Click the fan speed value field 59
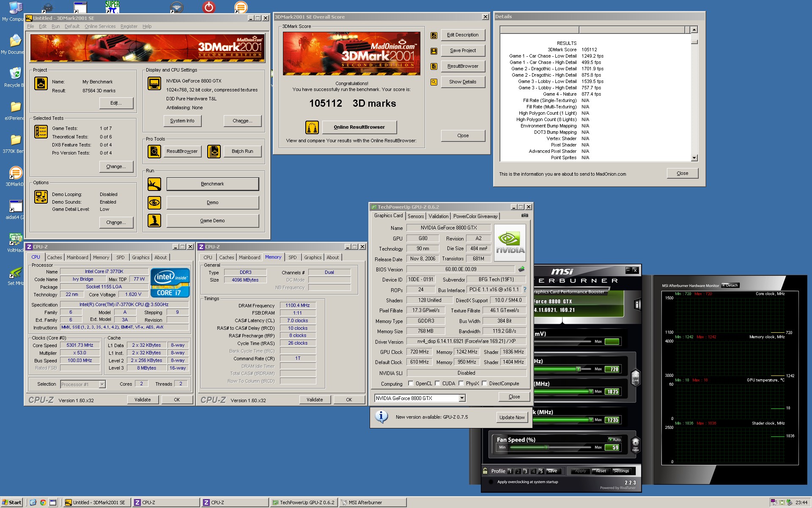812x508 pixels. pos(612,447)
